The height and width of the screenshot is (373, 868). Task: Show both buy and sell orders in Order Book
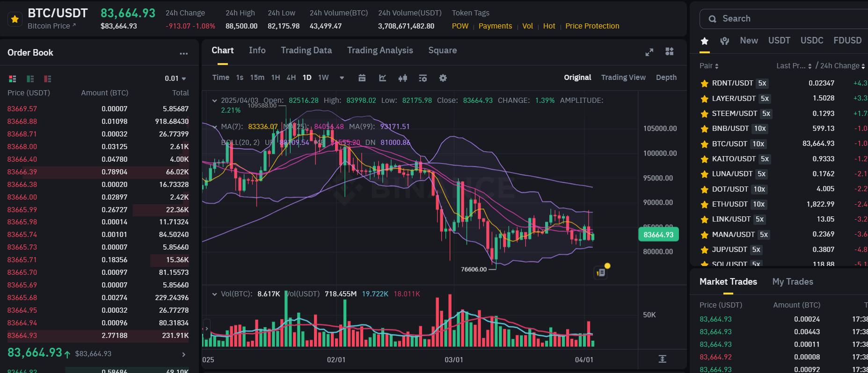point(13,79)
